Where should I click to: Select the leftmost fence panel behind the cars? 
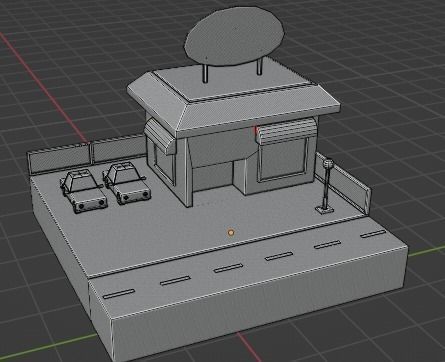pos(59,157)
